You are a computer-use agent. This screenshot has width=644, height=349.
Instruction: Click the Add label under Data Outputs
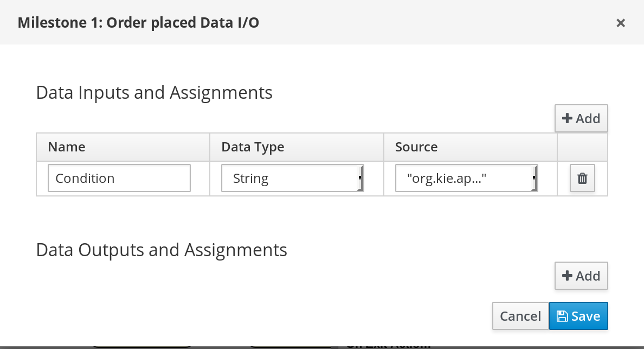[x=588, y=276]
